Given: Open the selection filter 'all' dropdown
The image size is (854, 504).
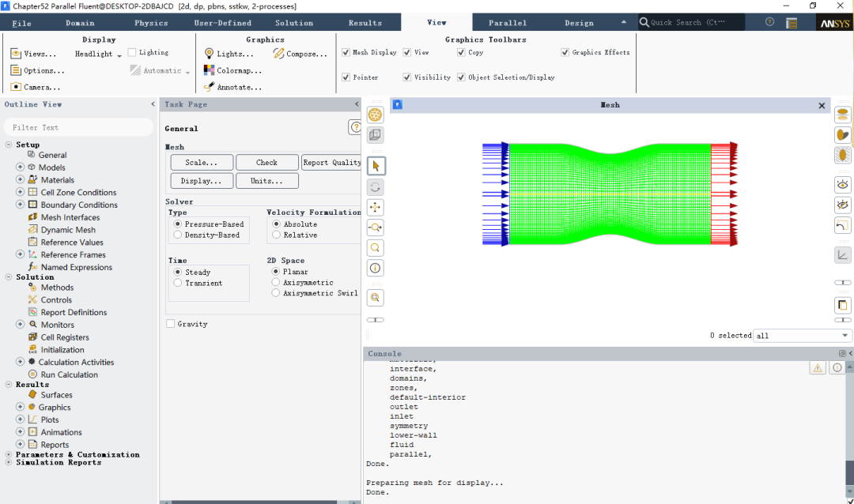Looking at the screenshot, I should pyautogui.click(x=803, y=336).
